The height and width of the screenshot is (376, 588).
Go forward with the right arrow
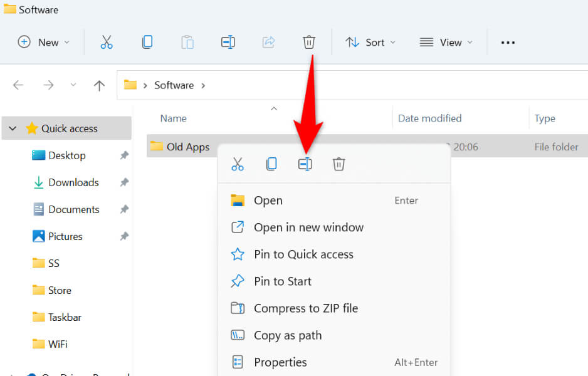48,85
